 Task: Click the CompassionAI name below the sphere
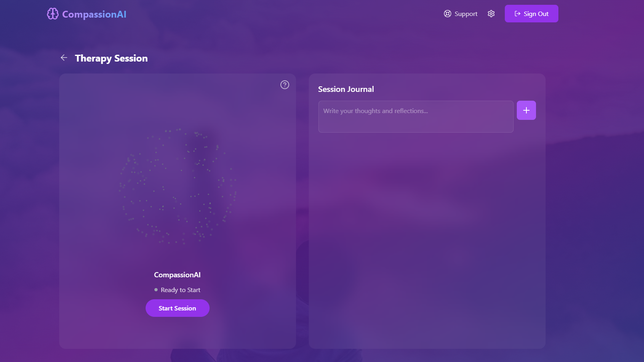click(x=177, y=275)
